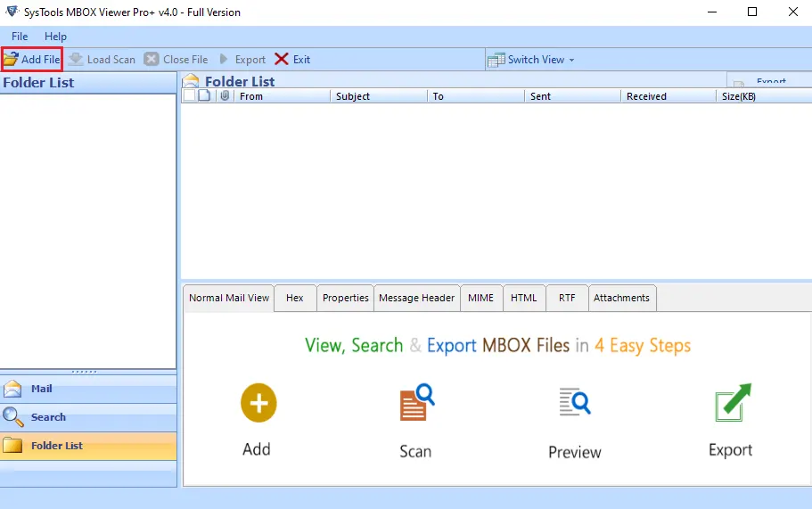Switch to the Normal Mail View tab
Screen dimensions: 812x509
click(229, 298)
